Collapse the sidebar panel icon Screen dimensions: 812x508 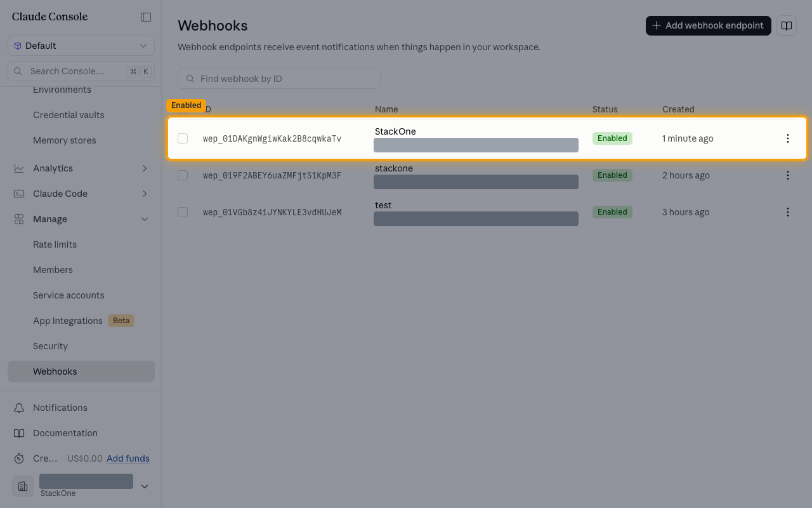(146, 17)
